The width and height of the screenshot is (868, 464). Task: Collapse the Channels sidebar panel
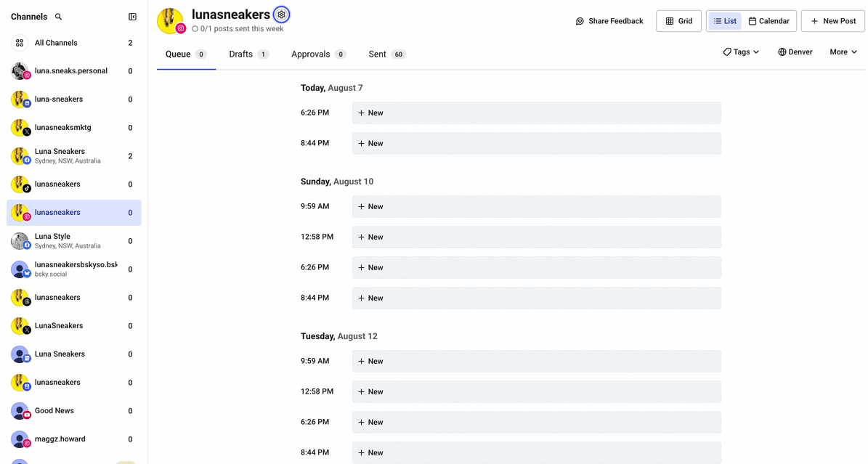tap(132, 17)
